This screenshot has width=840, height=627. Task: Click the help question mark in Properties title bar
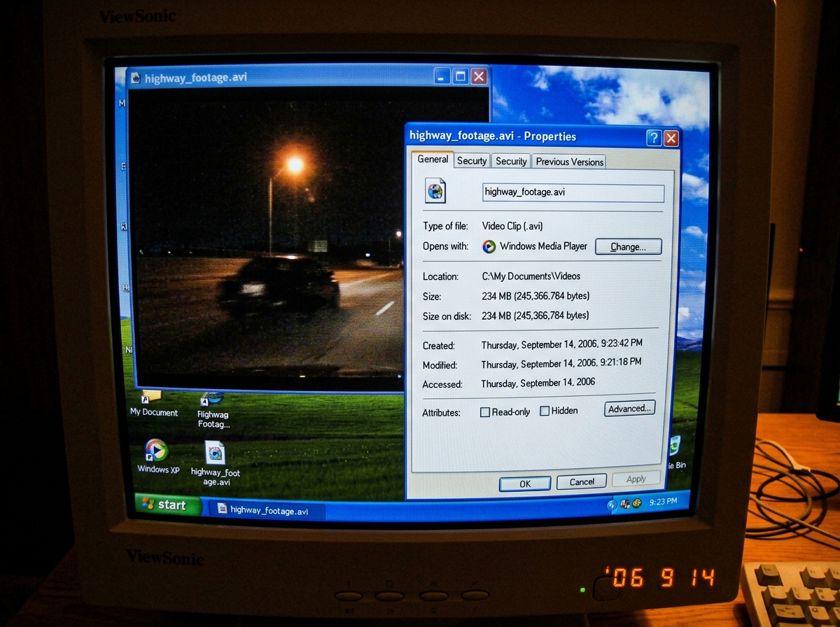tap(653, 138)
